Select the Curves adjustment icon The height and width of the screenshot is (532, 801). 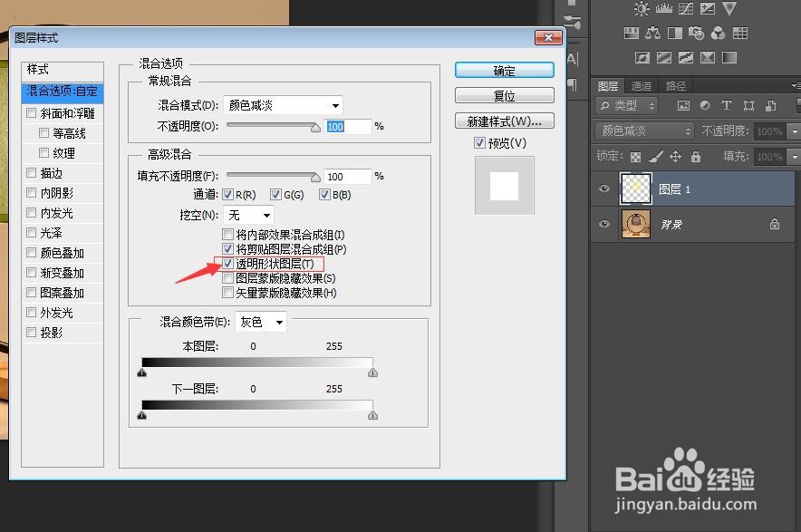coord(685,8)
